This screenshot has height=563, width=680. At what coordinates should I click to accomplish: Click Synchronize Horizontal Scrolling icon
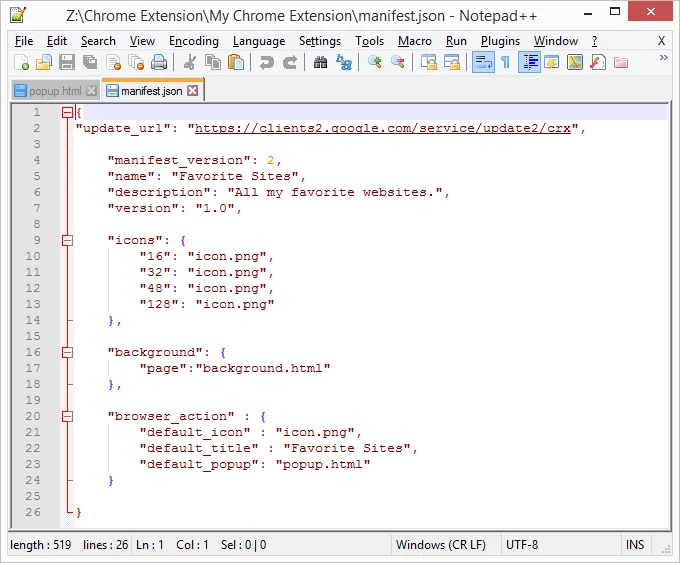coord(452,62)
